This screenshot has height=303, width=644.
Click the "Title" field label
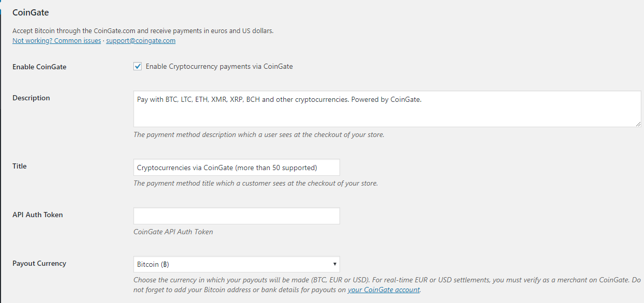[20, 166]
